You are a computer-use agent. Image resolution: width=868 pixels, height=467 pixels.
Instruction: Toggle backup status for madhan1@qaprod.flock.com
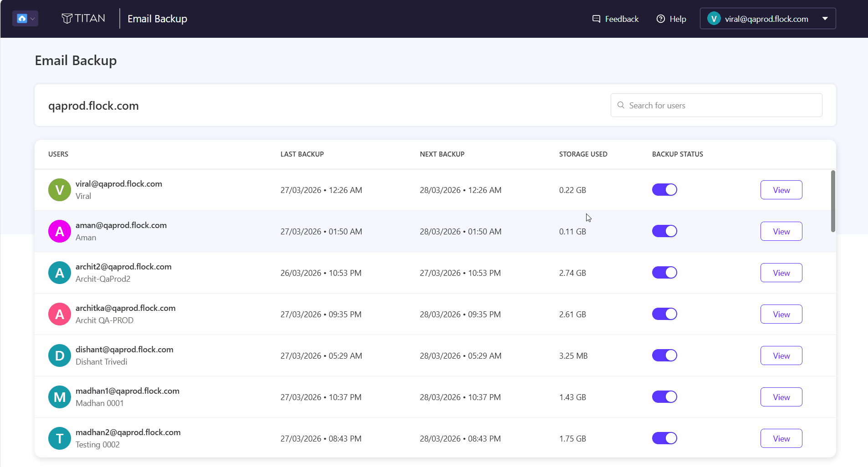point(664,397)
